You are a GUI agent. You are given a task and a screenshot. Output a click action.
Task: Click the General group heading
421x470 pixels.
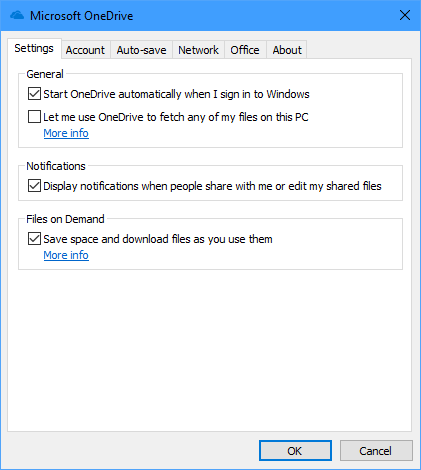click(x=45, y=74)
